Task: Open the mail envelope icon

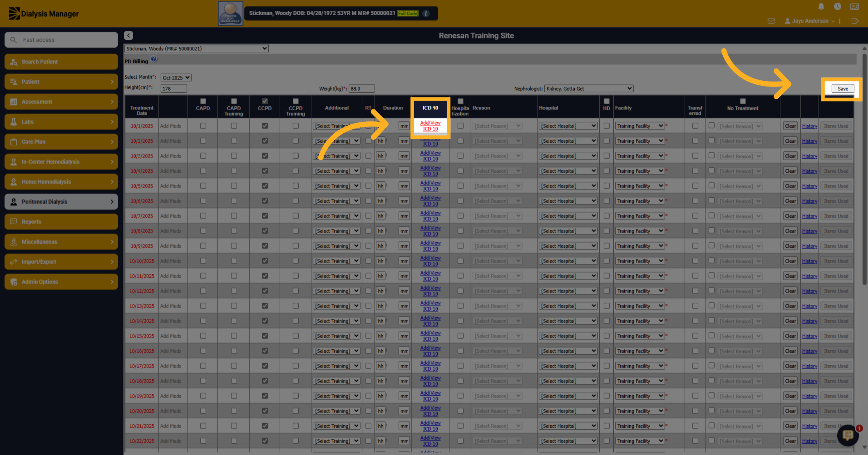Action: (x=771, y=21)
